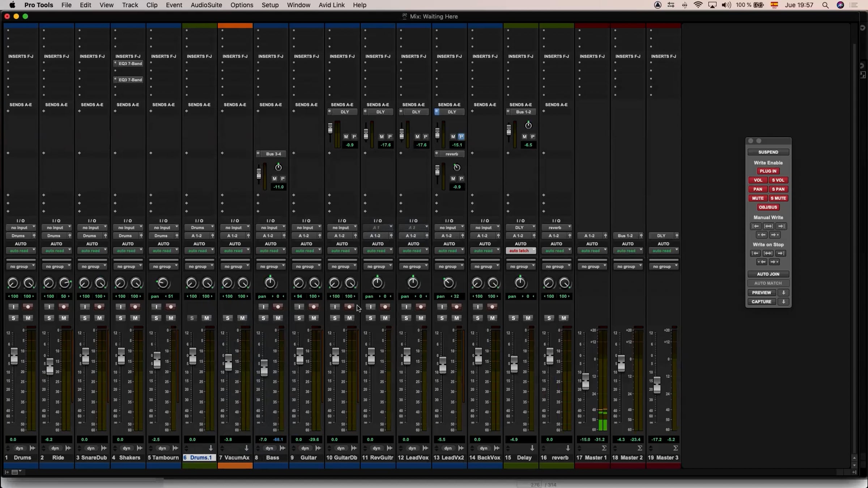
Task: Click the CAPTURE button
Action: [762, 301]
